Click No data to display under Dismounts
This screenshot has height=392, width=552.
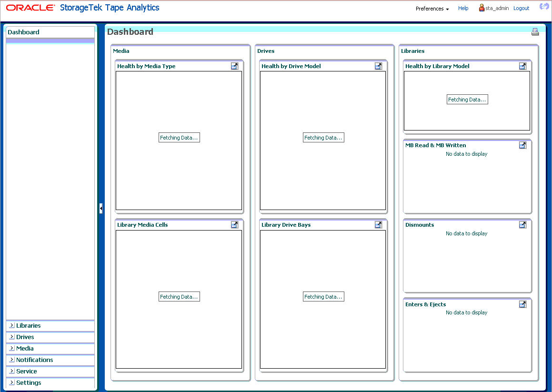coord(466,233)
